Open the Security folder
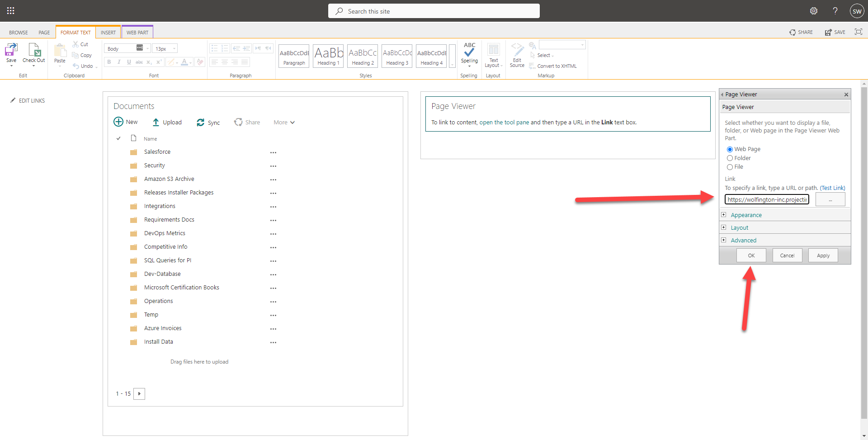The image size is (868, 440). (155, 166)
